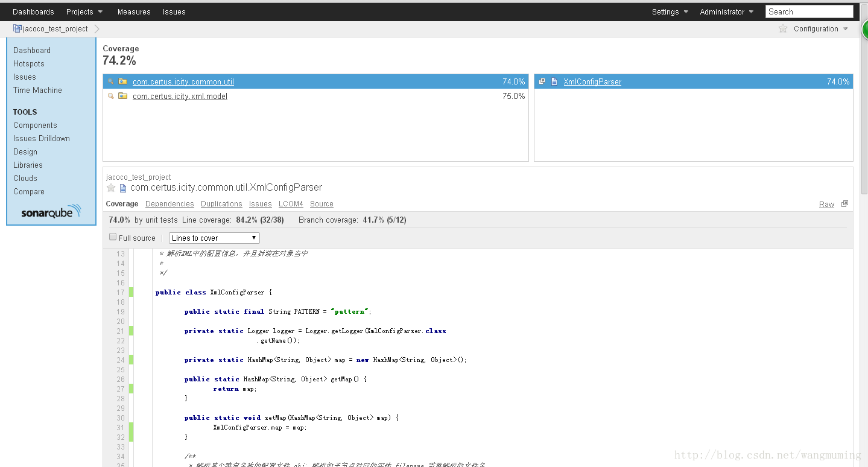The width and height of the screenshot is (868, 467).
Task: Switch to the LCOM4 tab
Action: [x=291, y=204]
